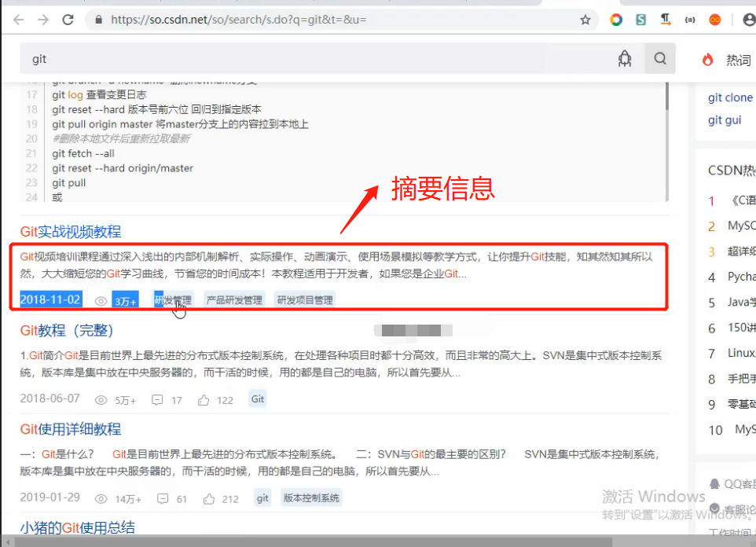Open the 小猪的Git使用总结 result
The height and width of the screenshot is (547, 756).
tap(77, 527)
